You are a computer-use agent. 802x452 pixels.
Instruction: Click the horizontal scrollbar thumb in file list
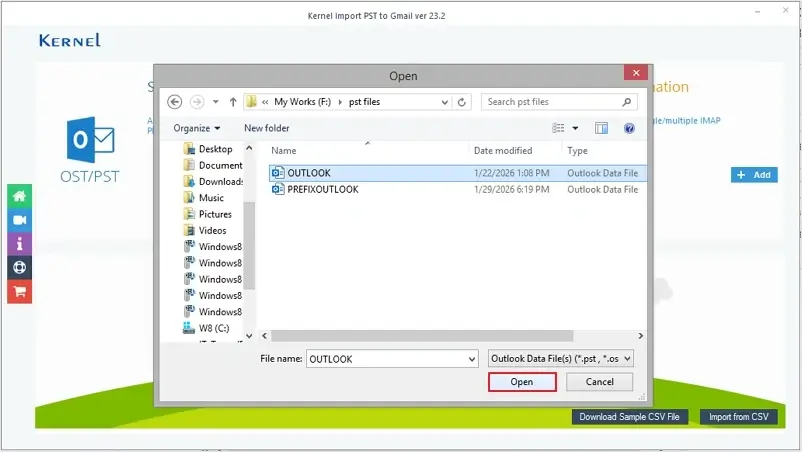[x=422, y=336]
